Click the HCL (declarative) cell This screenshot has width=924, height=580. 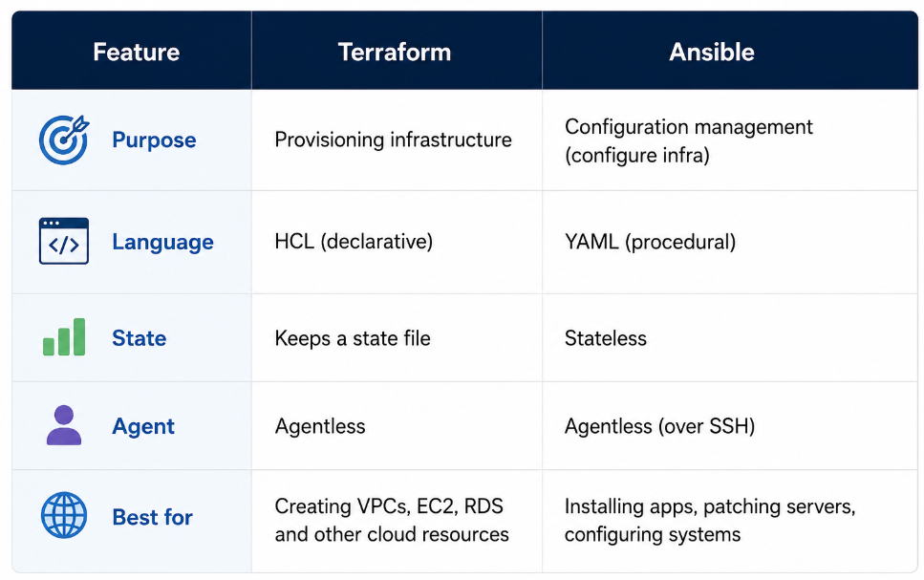click(x=354, y=241)
